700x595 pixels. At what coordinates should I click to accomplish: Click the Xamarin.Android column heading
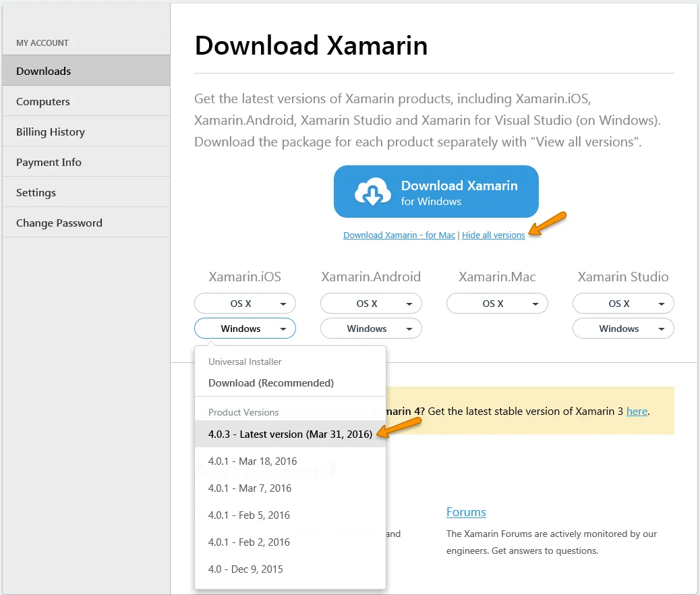pyautogui.click(x=371, y=277)
